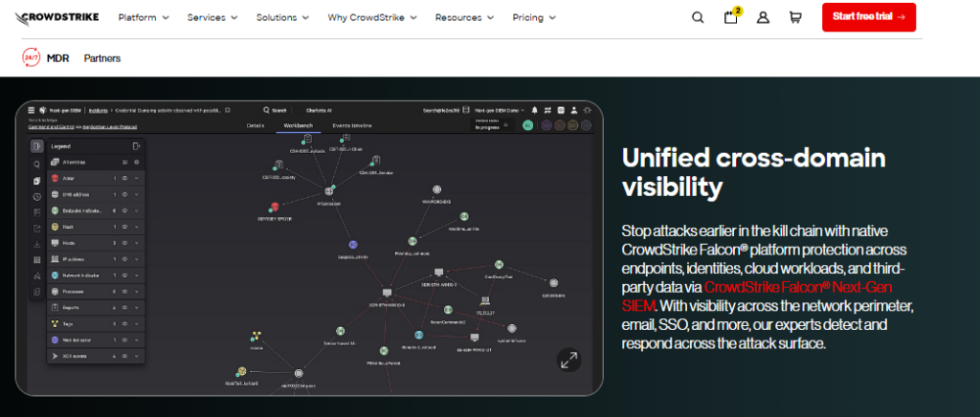Expand the Platform navigation dropdown
This screenshot has width=980, height=417.
(144, 17)
